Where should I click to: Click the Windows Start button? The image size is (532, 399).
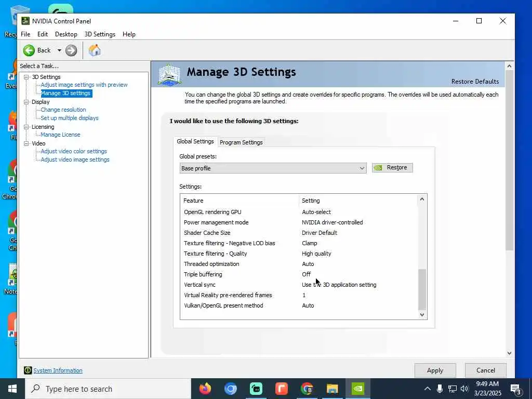[12, 389]
